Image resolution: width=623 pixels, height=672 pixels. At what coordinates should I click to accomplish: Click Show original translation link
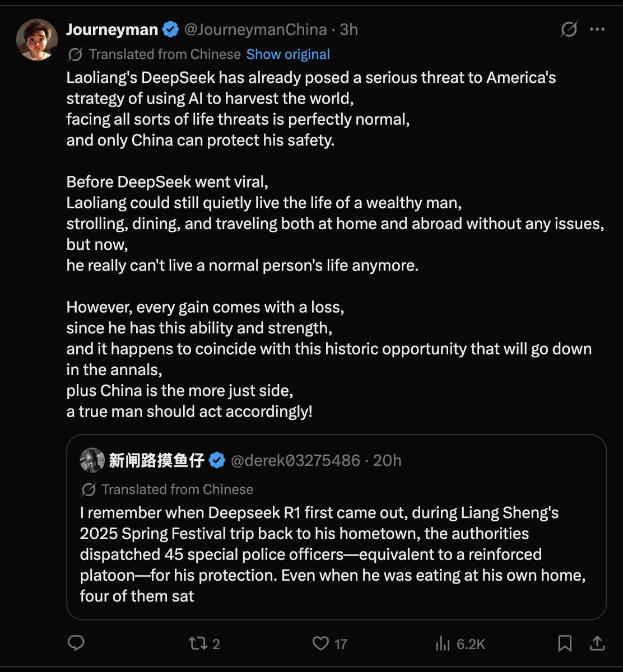[x=288, y=54]
